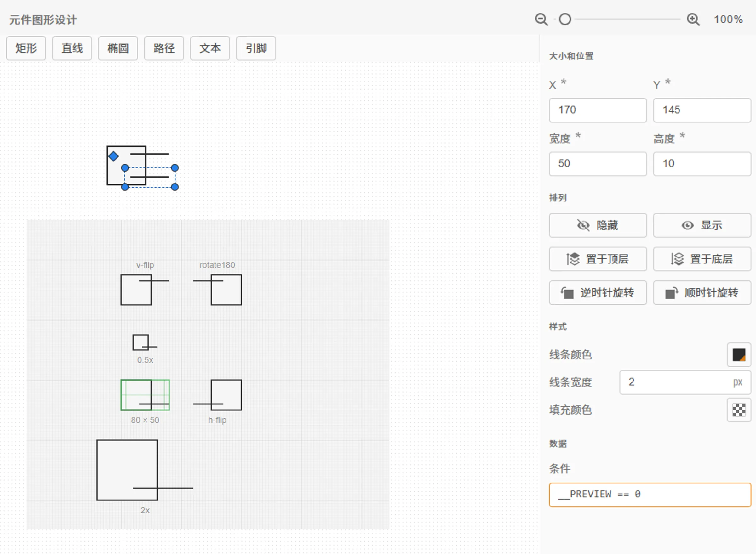Open the 填充颜色 fill color picker
The height and width of the screenshot is (554, 756).
click(739, 410)
